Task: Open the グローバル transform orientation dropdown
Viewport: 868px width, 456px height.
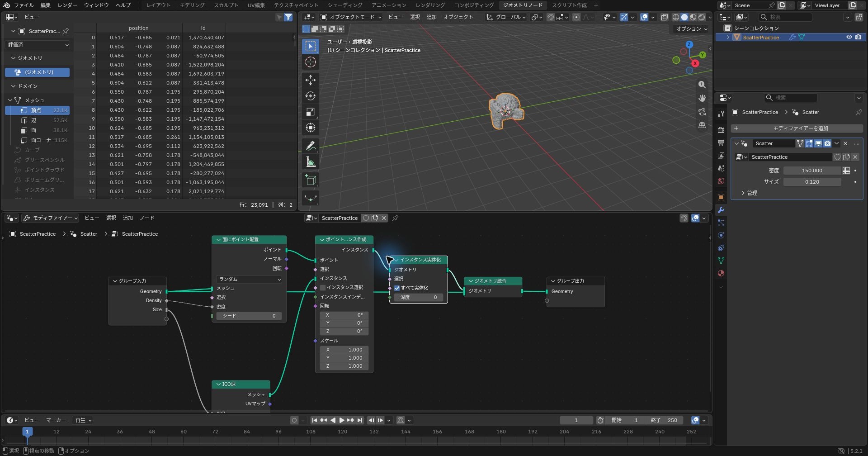Action: (506, 17)
